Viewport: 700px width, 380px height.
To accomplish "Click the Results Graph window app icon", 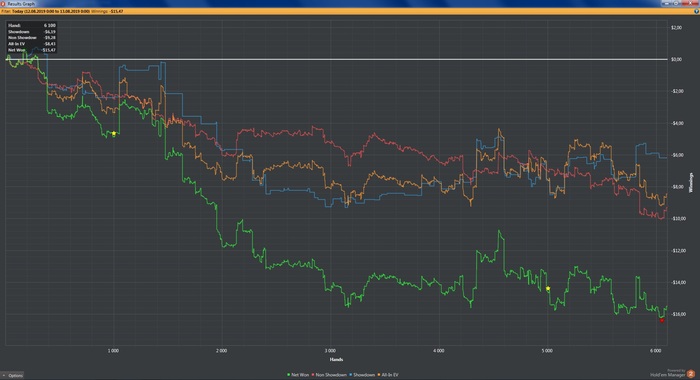I will coord(3,4).
